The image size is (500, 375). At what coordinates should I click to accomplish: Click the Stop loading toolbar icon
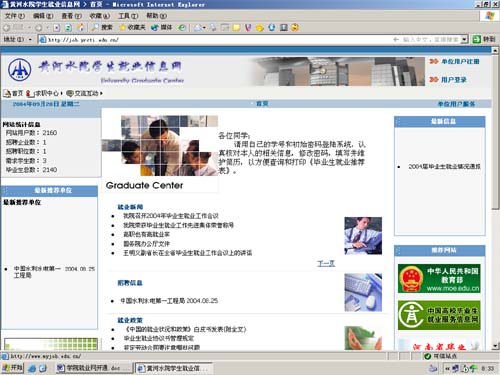click(56, 28)
